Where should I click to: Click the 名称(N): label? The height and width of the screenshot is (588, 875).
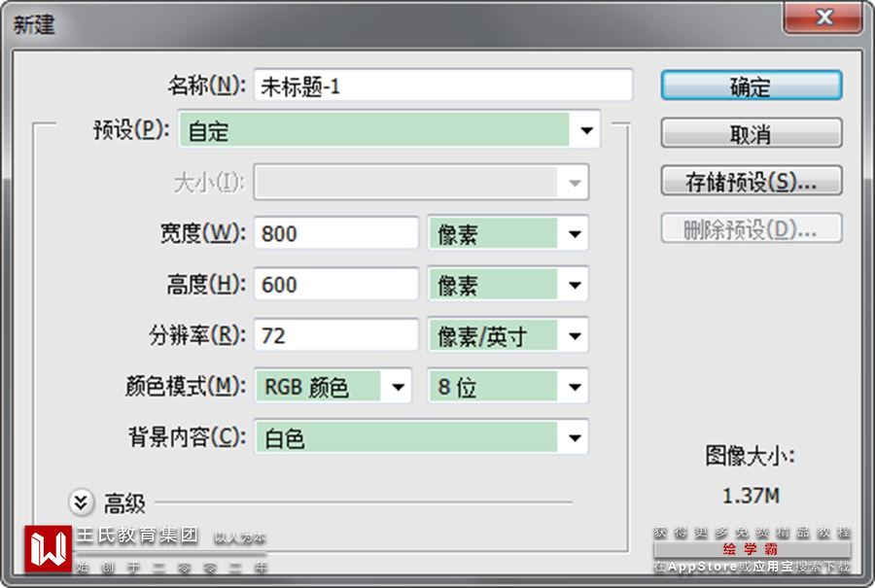tap(206, 86)
